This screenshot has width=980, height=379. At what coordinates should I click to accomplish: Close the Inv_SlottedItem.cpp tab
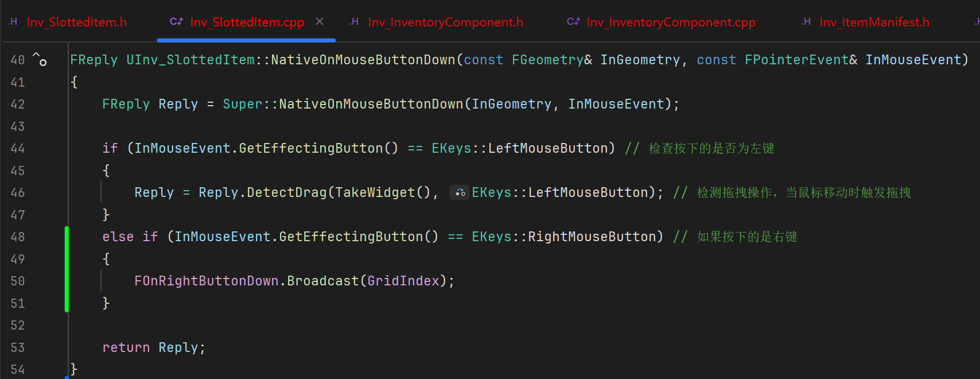coord(320,21)
